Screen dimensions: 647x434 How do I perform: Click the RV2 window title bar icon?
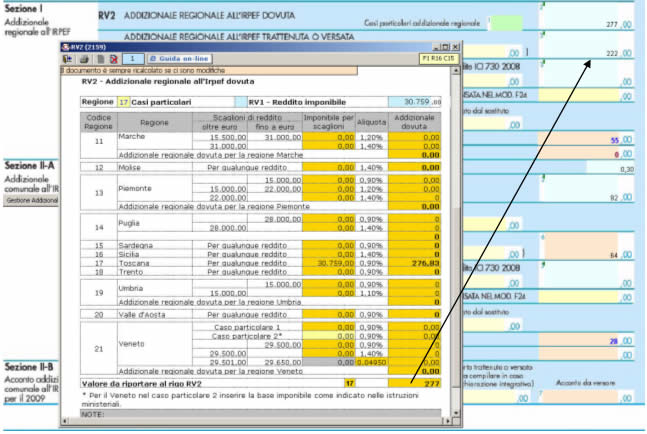point(66,46)
